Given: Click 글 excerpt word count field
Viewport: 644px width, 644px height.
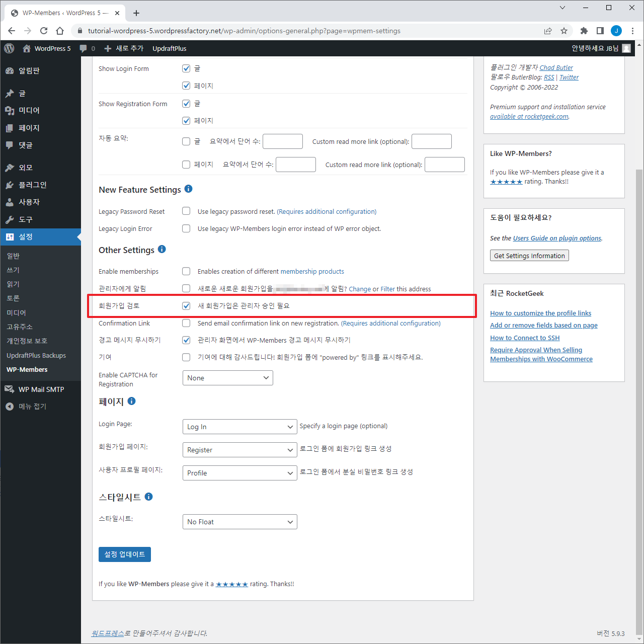Looking at the screenshot, I should [x=283, y=141].
